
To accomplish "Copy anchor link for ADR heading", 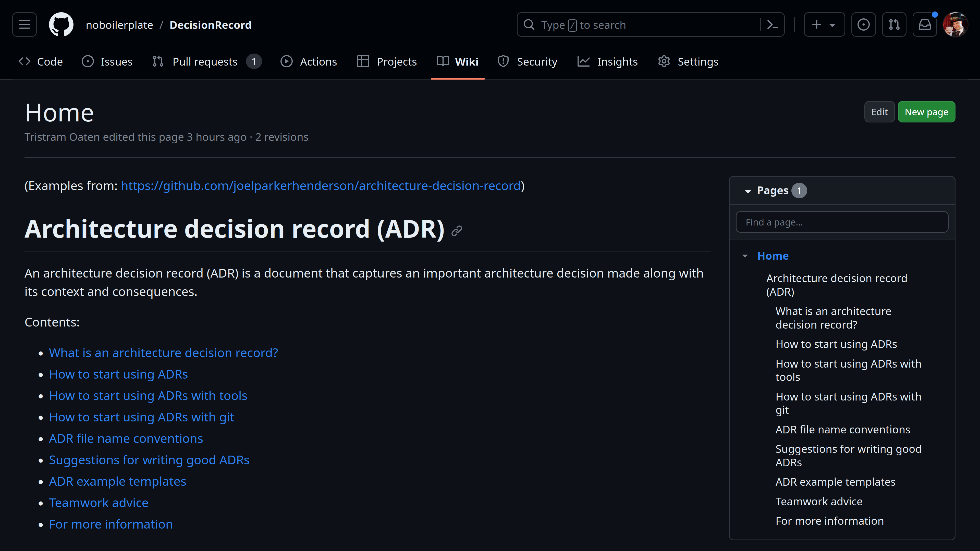I will pyautogui.click(x=457, y=230).
